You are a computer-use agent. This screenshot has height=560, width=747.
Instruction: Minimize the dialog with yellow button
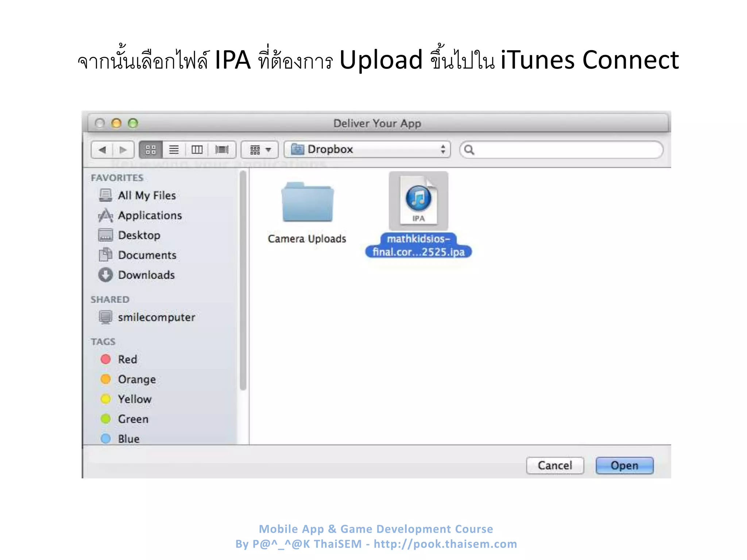coord(116,123)
